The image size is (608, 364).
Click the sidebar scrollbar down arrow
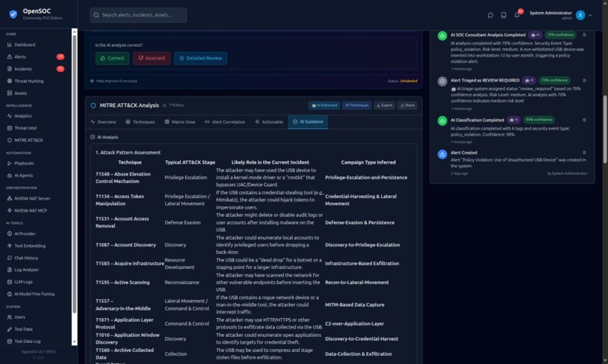pos(74,342)
